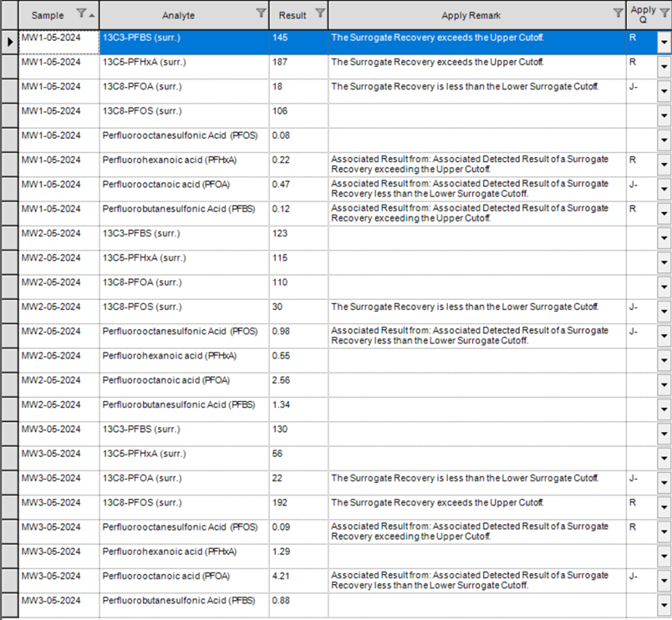The image size is (672, 620).
Task: Click the Result cell showing 1.34
Action: tap(298, 405)
